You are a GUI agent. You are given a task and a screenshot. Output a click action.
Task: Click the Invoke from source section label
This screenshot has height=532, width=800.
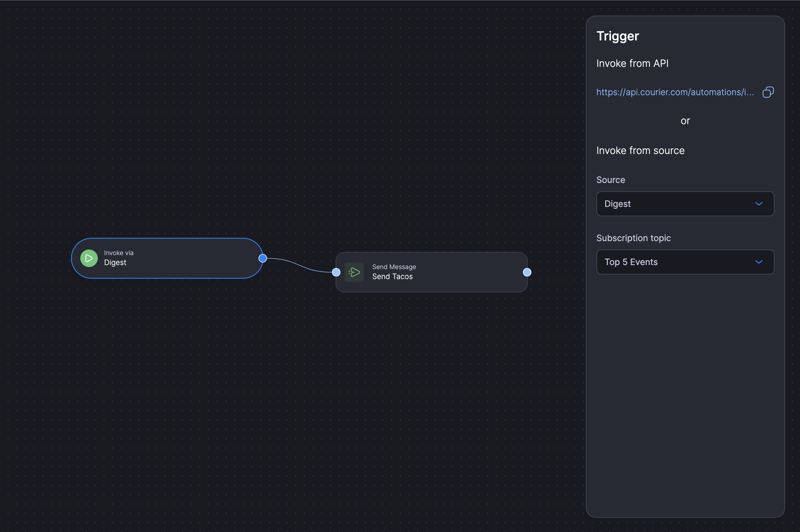point(640,150)
